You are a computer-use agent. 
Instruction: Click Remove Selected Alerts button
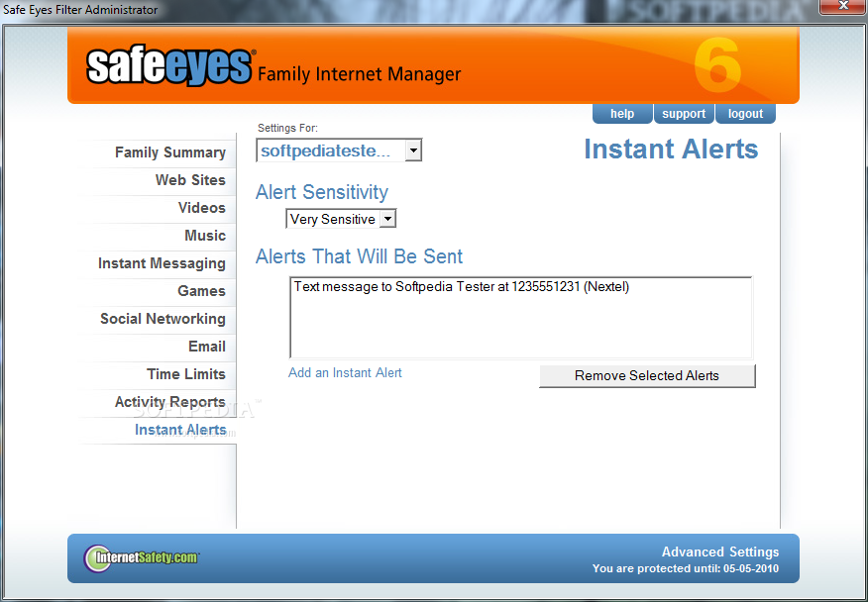[x=647, y=375]
